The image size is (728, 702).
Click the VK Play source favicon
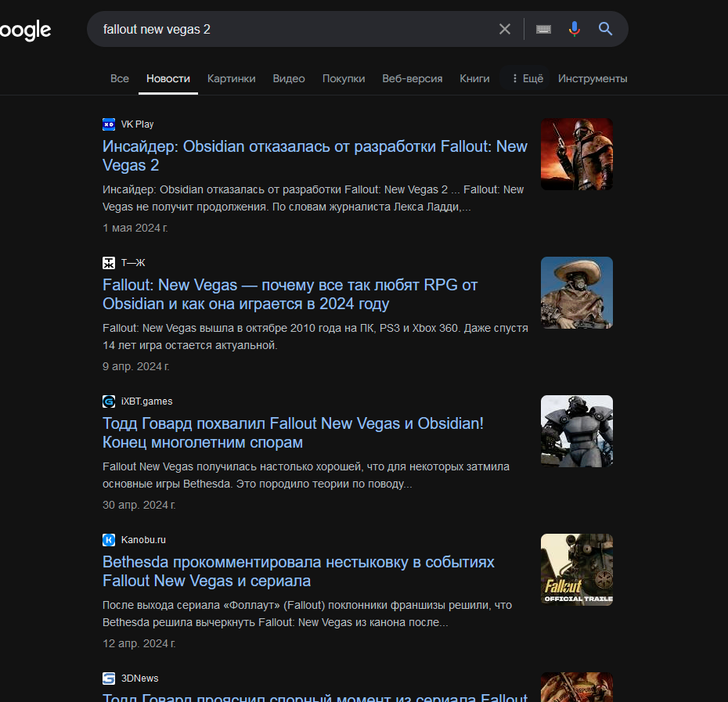coord(109,124)
